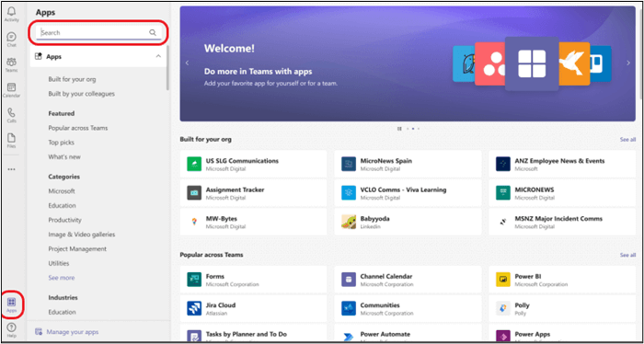Click the Channel Calendar app icon
The height and width of the screenshot is (344, 644).
(349, 280)
